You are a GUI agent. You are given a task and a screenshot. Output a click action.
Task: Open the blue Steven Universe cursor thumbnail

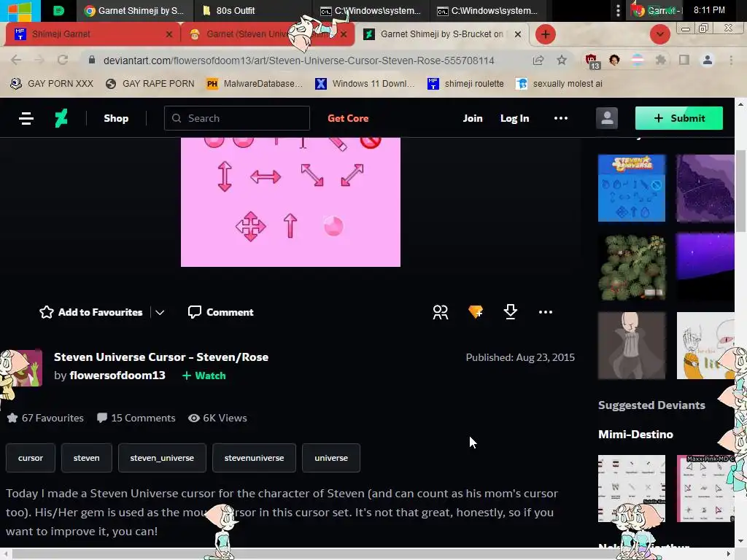pos(632,187)
